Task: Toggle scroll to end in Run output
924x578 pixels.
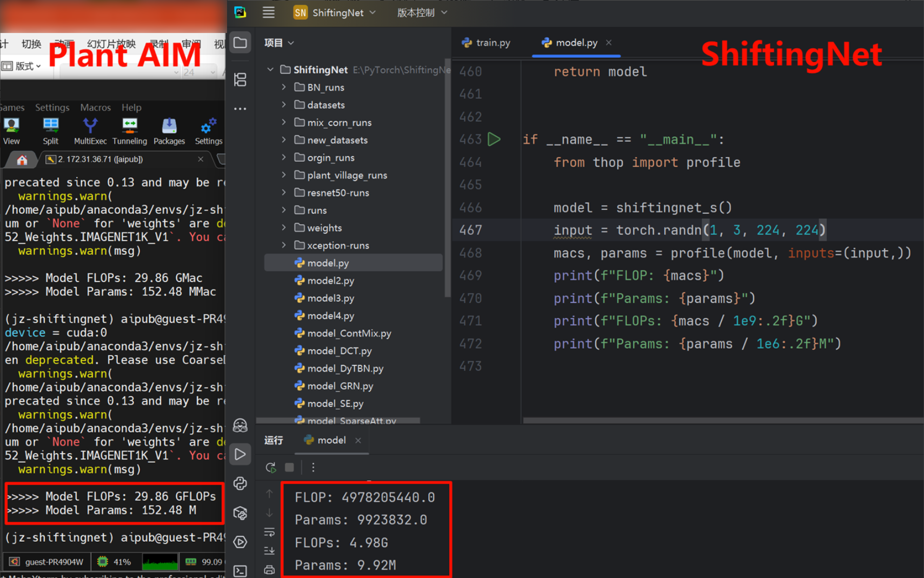Action: point(269,550)
